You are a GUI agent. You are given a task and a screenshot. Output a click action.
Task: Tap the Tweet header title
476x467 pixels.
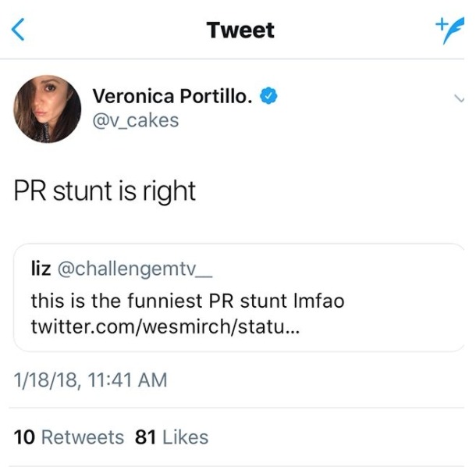click(x=241, y=30)
